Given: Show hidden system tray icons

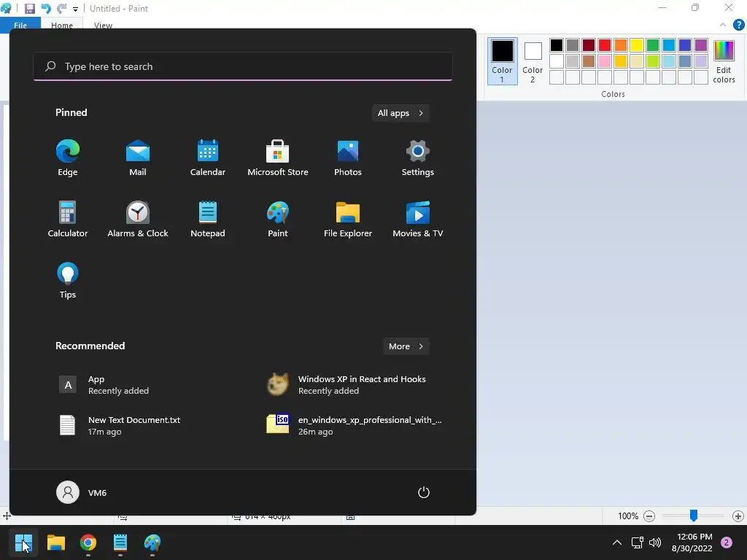Looking at the screenshot, I should click(617, 542).
